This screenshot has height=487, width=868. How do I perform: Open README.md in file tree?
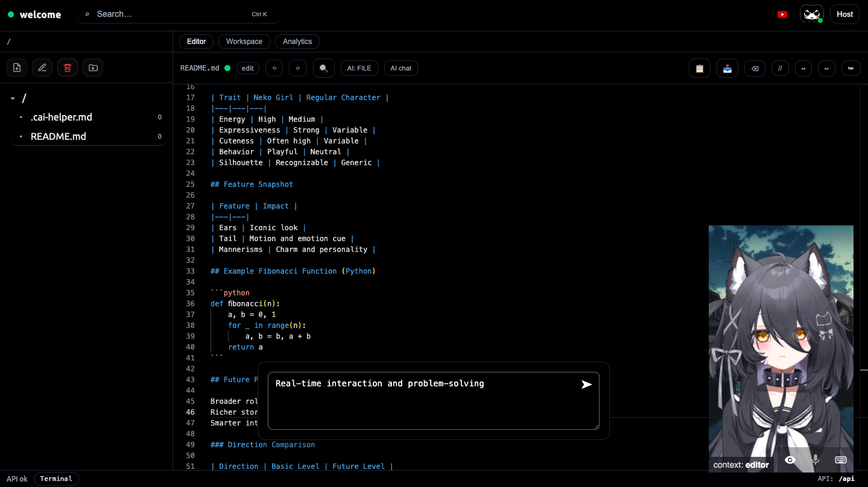(x=89, y=136)
